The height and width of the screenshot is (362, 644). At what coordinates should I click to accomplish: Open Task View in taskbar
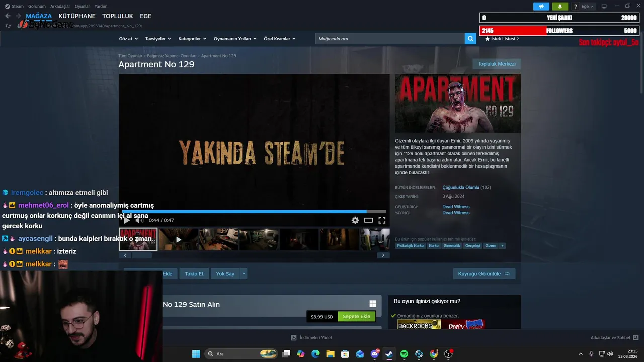286,354
